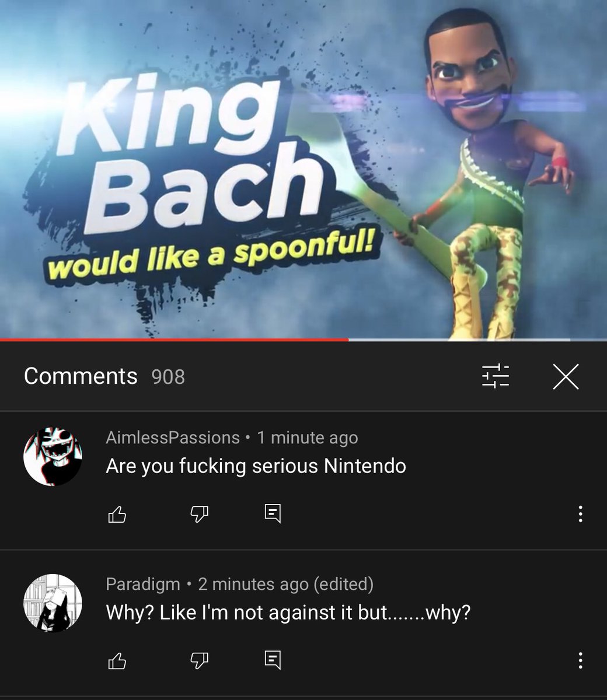The height and width of the screenshot is (700, 607).
Task: Tap the King Bach video player
Action: (303, 169)
